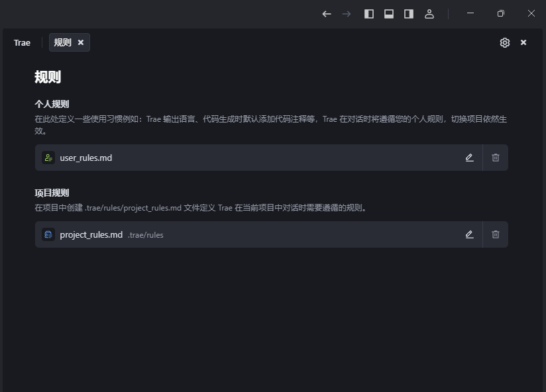Click the 规则 page title
This screenshot has height=392, width=546.
(48, 77)
